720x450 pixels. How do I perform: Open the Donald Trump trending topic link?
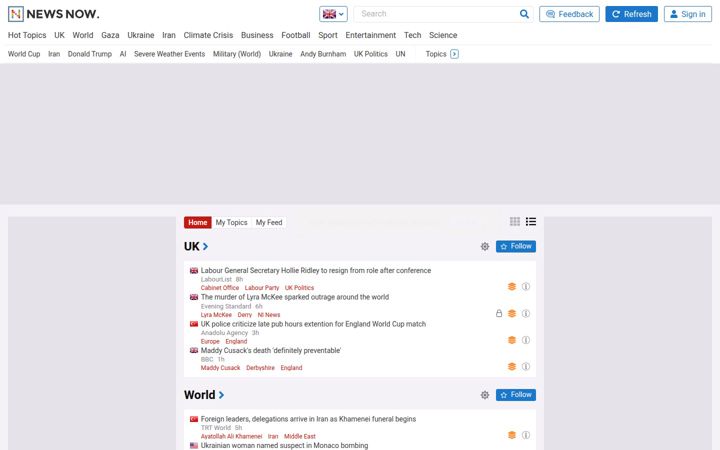90,54
